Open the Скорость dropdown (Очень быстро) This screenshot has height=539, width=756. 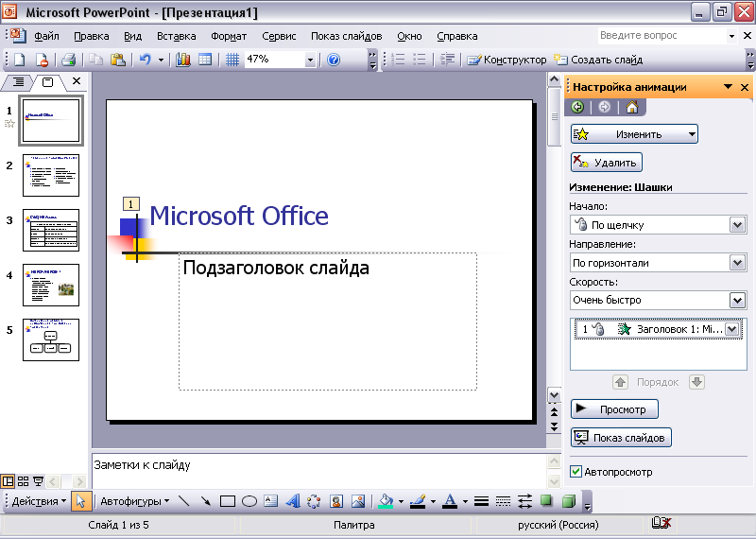[737, 300]
